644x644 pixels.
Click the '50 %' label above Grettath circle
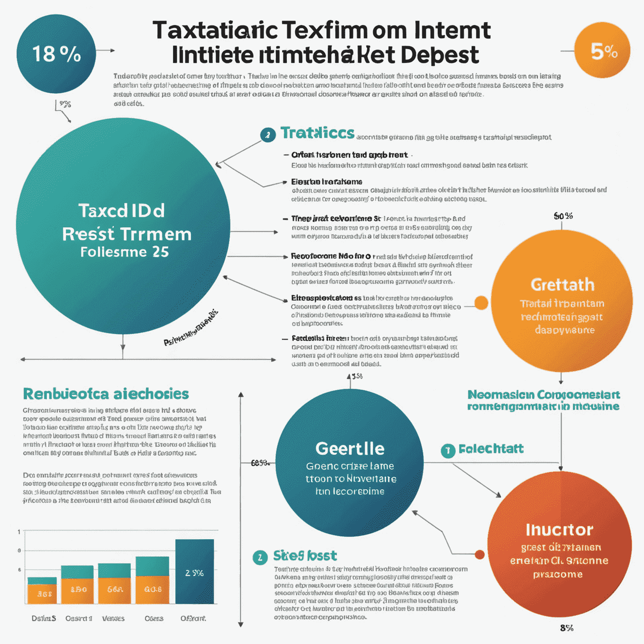pos(563,216)
